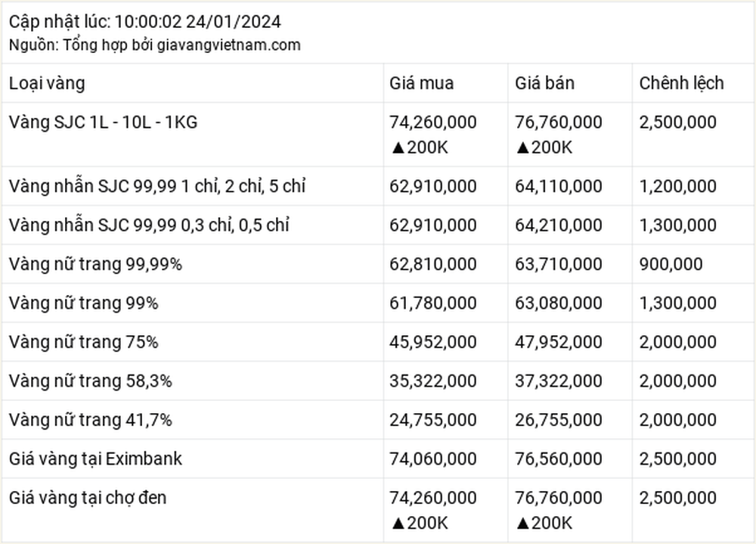756x544 pixels.
Task: Click the up arrow under chợ đen sell price
Action: [522, 523]
